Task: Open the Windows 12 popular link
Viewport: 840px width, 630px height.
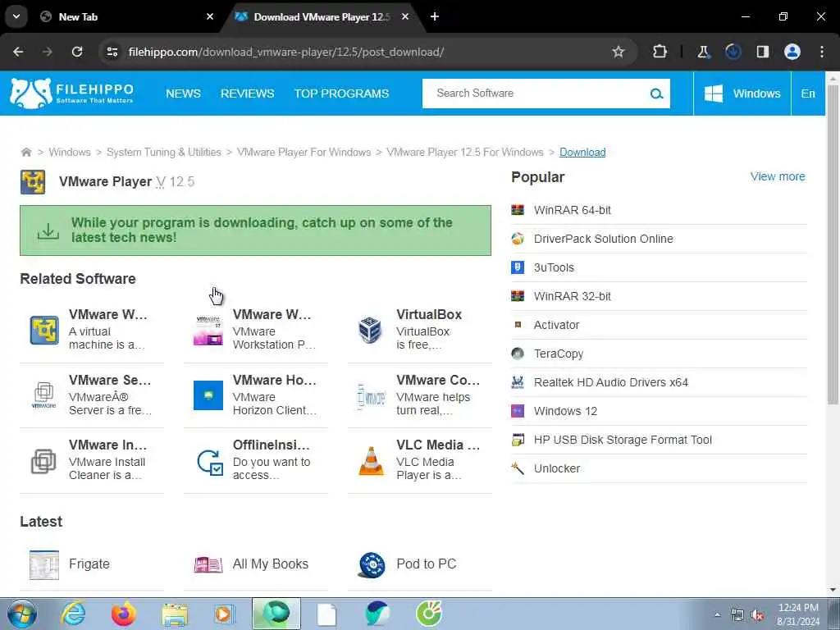Action: coord(565,412)
